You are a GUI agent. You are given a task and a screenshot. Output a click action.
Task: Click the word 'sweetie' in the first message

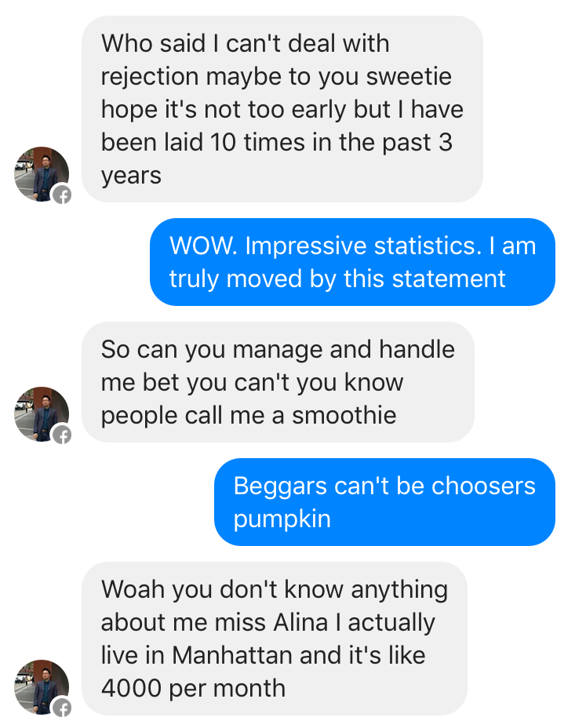coord(409,77)
